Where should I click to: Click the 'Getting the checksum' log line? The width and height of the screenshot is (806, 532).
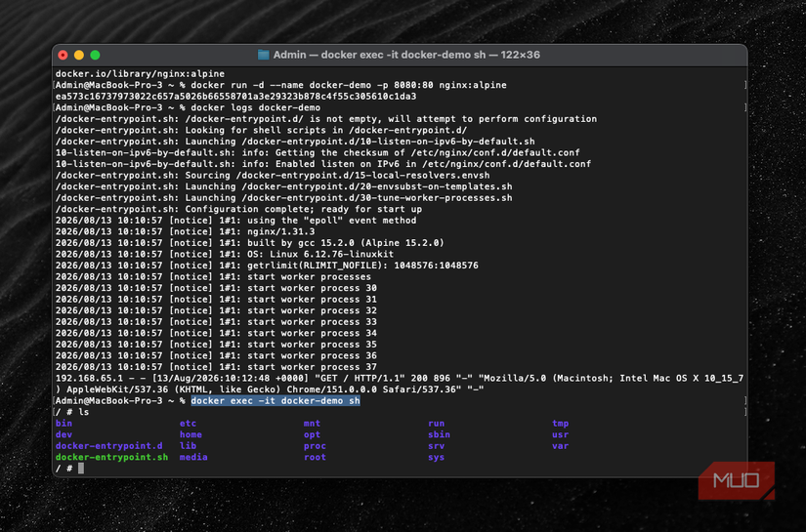click(x=318, y=153)
